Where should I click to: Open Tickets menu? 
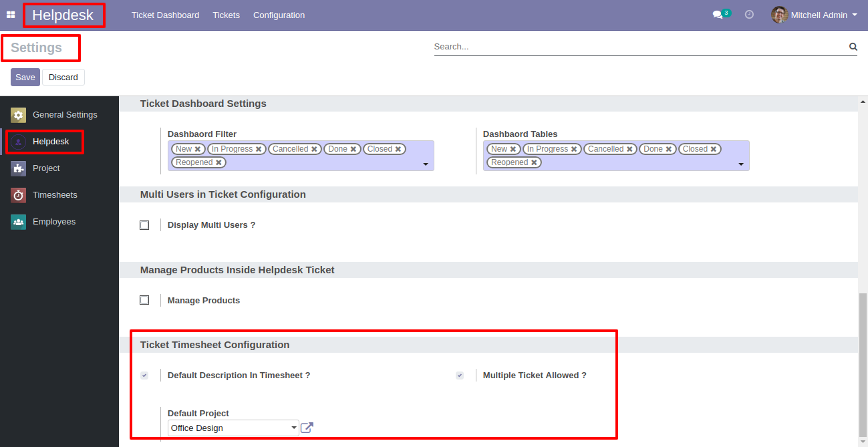click(226, 15)
